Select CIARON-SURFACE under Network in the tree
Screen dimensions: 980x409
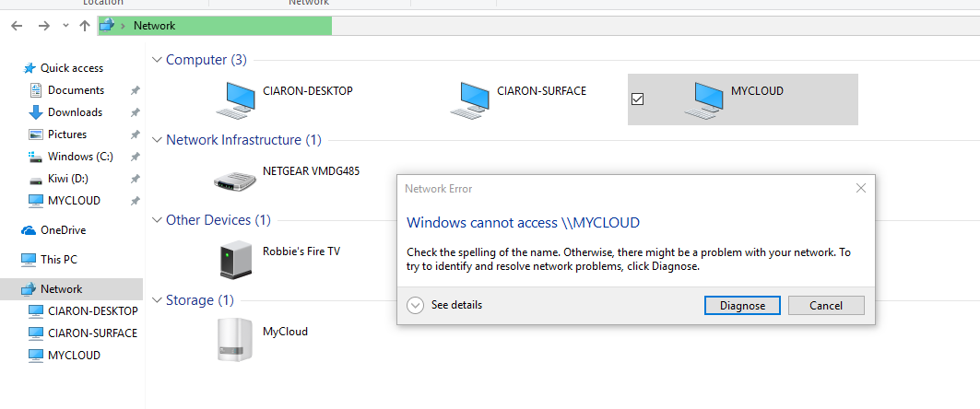(92, 333)
